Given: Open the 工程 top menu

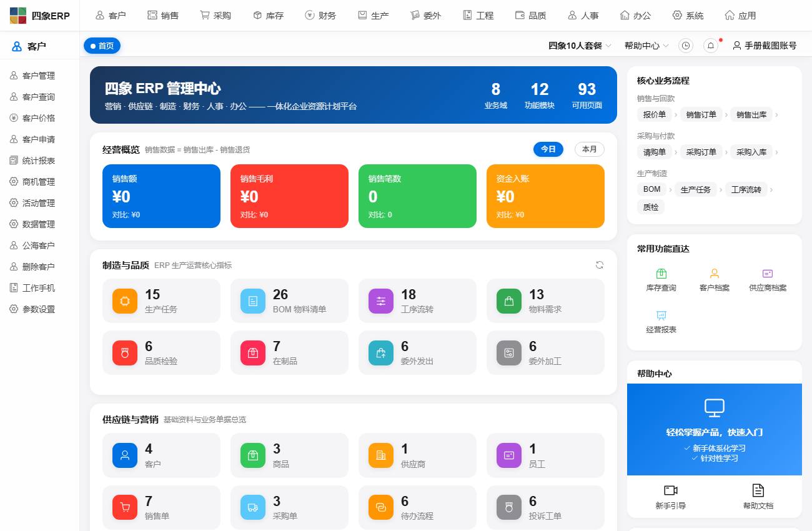Looking at the screenshot, I should (478, 16).
